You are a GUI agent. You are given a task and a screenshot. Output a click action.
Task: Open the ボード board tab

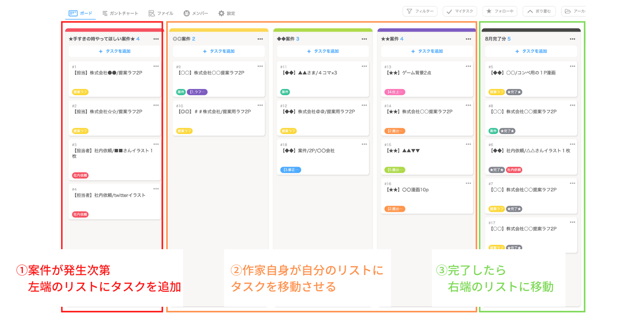pyautogui.click(x=80, y=13)
